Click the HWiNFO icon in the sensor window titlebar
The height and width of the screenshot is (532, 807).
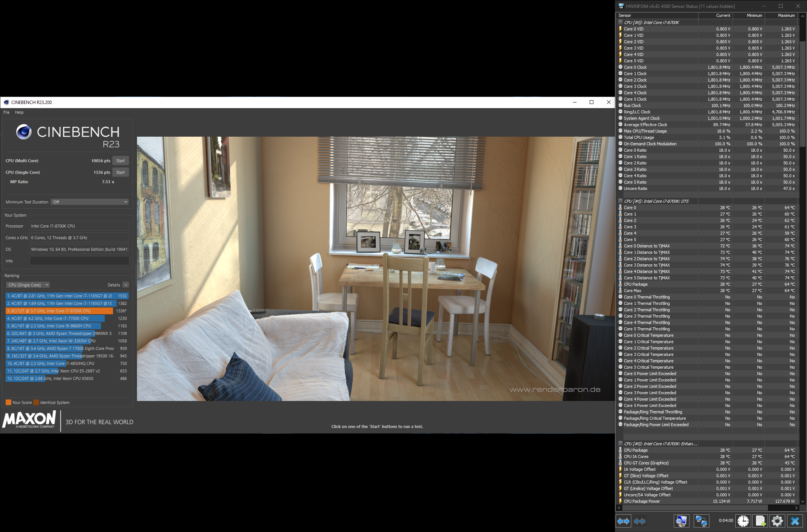[621, 6]
